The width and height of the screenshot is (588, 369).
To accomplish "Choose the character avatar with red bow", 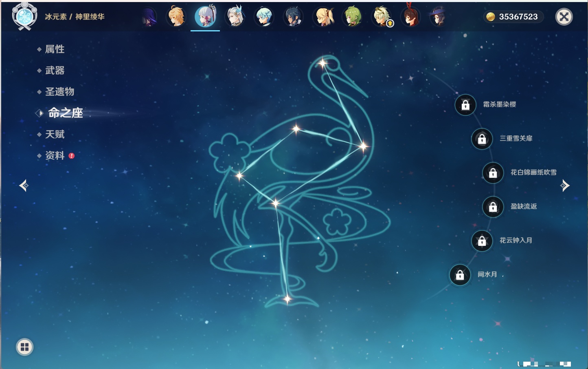I will (411, 17).
